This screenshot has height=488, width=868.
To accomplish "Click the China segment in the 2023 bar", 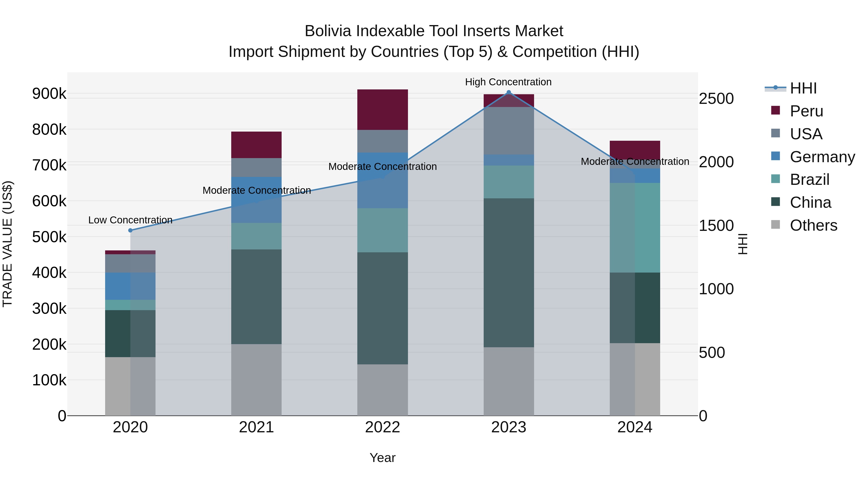I will click(509, 273).
